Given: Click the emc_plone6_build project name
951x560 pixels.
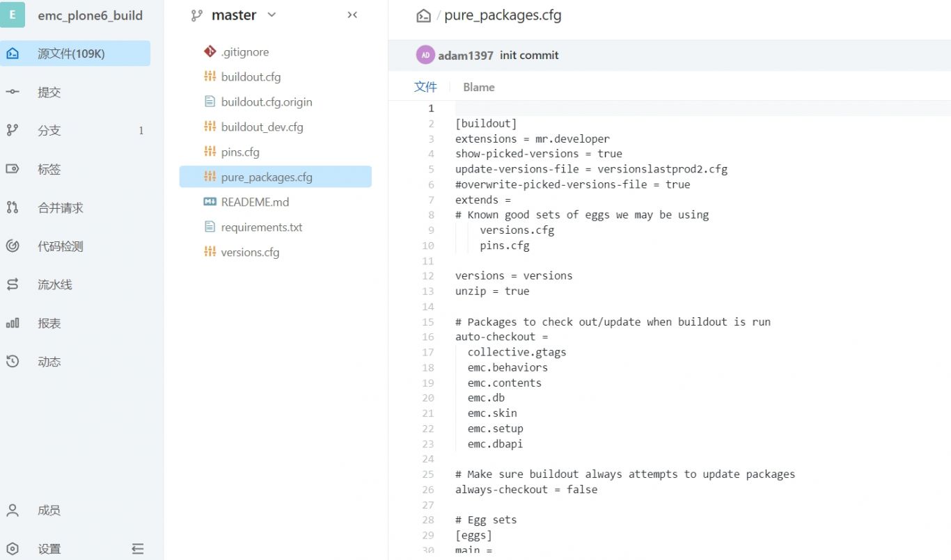Looking at the screenshot, I should (x=91, y=15).
